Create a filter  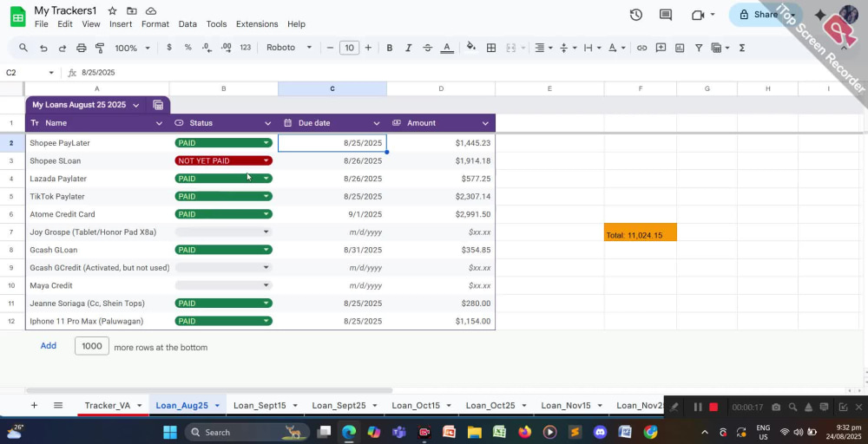(x=699, y=48)
